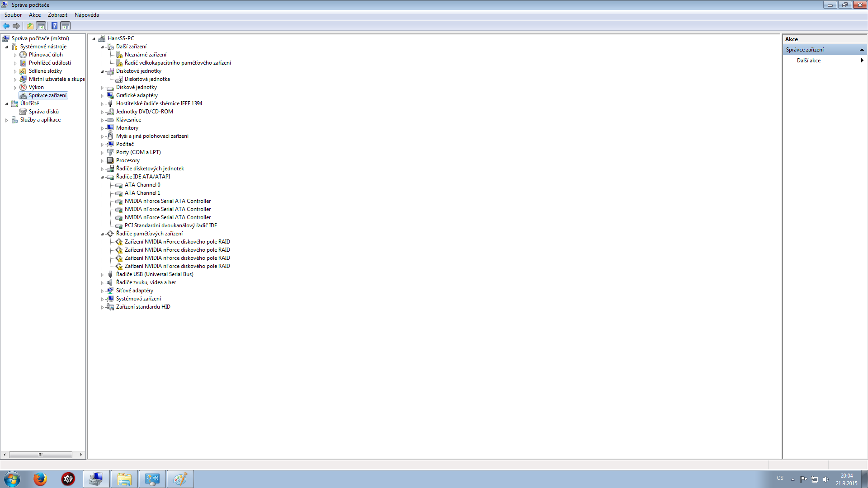Toggle the Show/Hide Console Tree toolbar button

41,26
